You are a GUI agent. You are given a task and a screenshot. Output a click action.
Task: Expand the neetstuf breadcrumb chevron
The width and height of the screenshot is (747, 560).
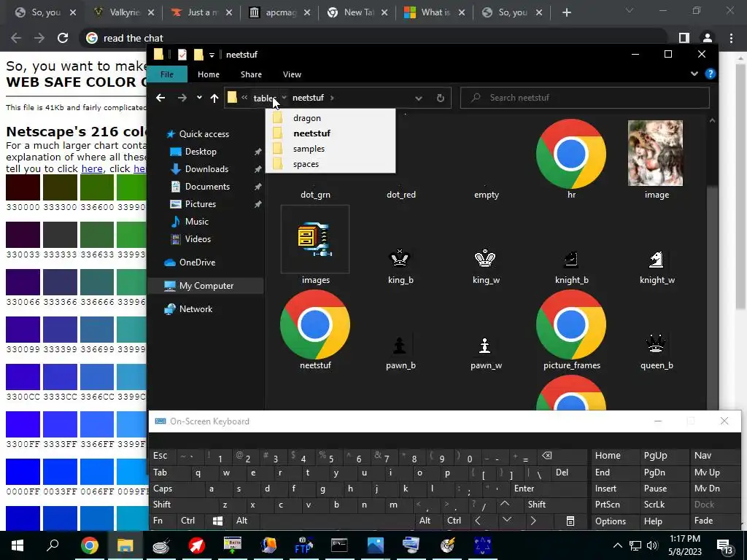click(x=332, y=98)
